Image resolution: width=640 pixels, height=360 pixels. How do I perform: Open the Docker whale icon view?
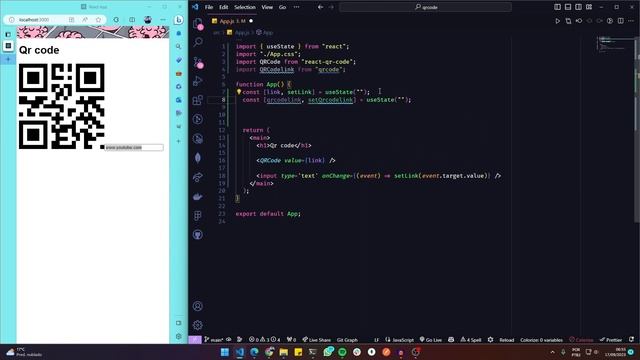pos(198,197)
